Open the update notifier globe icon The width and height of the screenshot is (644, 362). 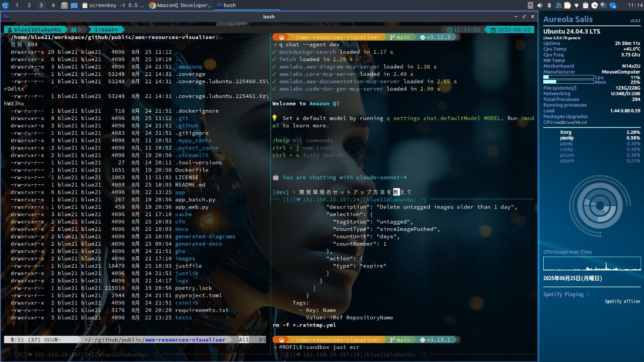tap(613, 6)
